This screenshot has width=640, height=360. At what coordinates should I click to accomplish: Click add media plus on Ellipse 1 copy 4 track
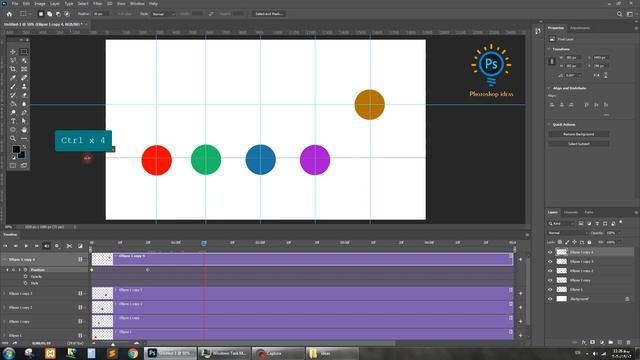coord(520,259)
